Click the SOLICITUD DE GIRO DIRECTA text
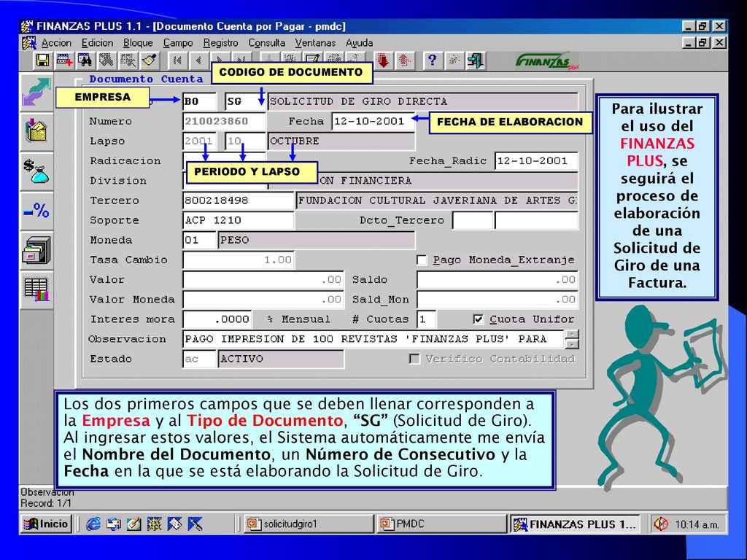747x560 pixels. [x=358, y=101]
